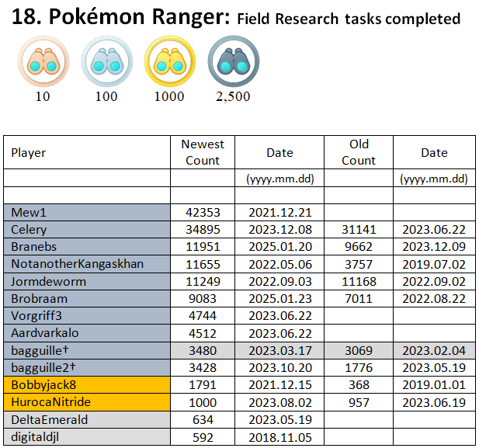The height and width of the screenshot is (448, 479).
Task: Click newest count '11249'
Action: tap(203, 281)
